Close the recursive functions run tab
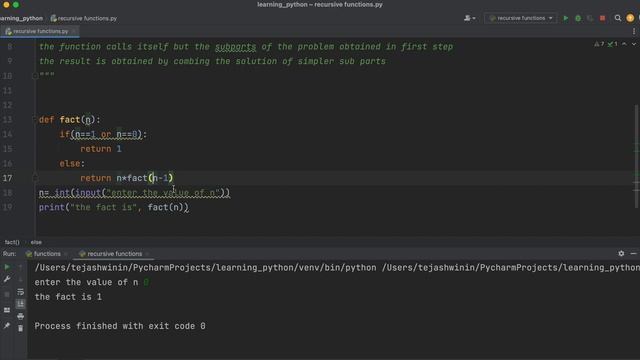Viewport: 640px width, 360px height. coord(147,254)
